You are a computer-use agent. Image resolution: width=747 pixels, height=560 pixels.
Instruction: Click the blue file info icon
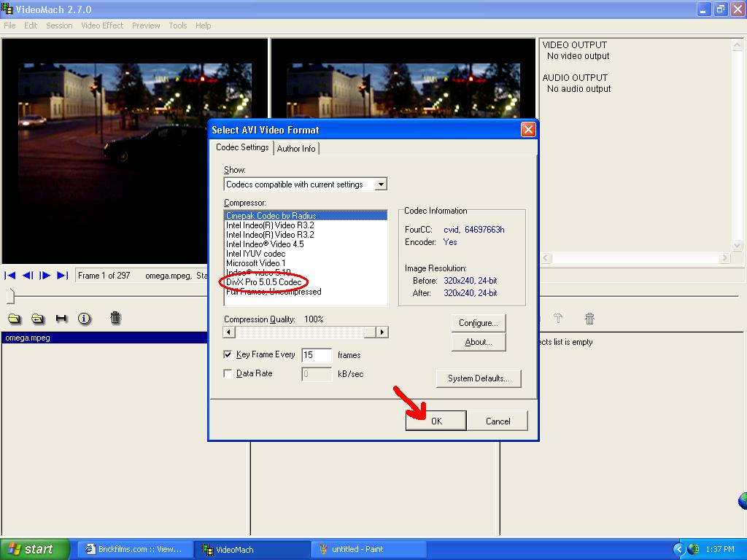tap(84, 319)
